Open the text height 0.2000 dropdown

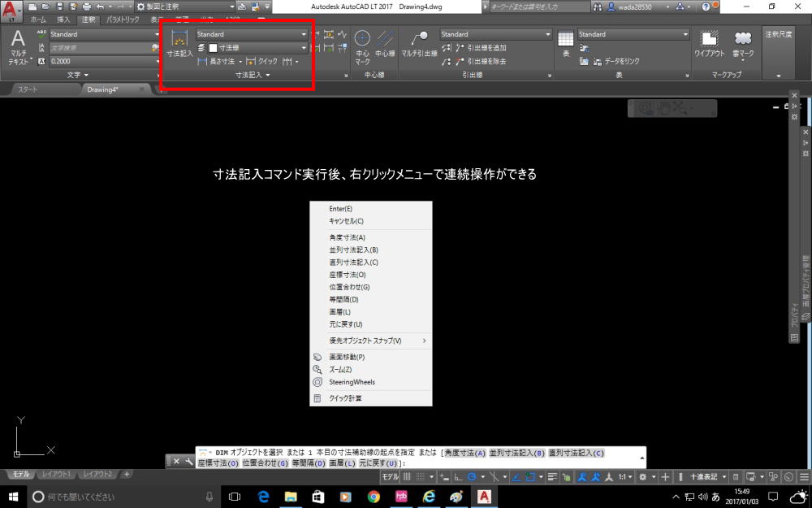click(105, 61)
